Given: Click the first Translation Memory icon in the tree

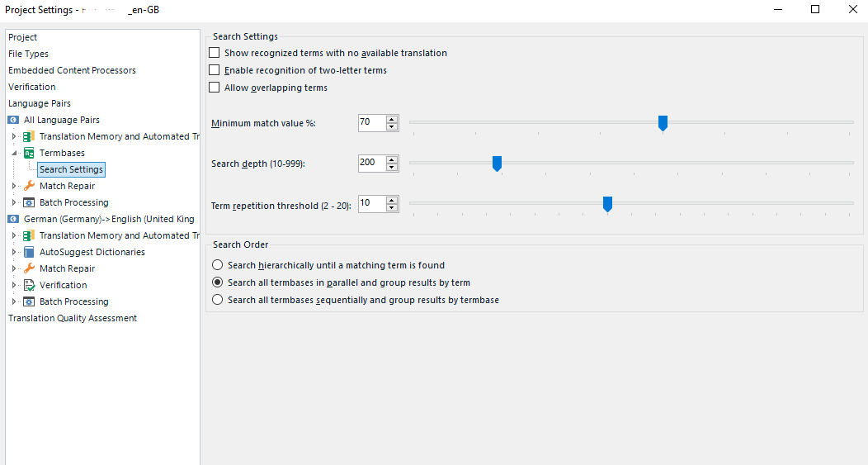Looking at the screenshot, I should (29, 136).
